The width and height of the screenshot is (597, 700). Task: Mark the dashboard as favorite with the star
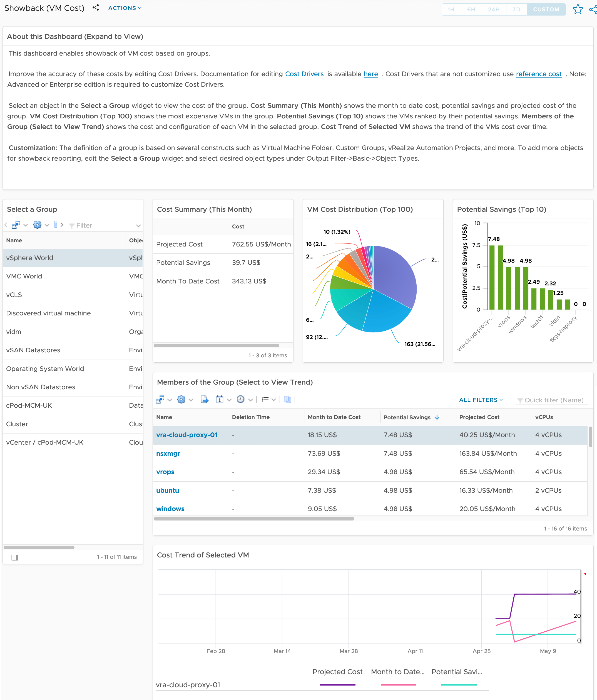pos(578,9)
